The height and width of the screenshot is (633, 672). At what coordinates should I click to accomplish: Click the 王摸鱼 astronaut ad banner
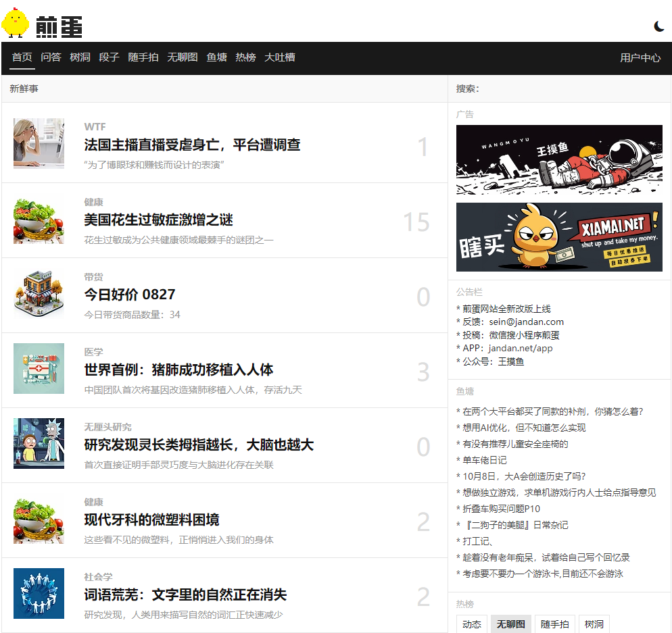[559, 160]
